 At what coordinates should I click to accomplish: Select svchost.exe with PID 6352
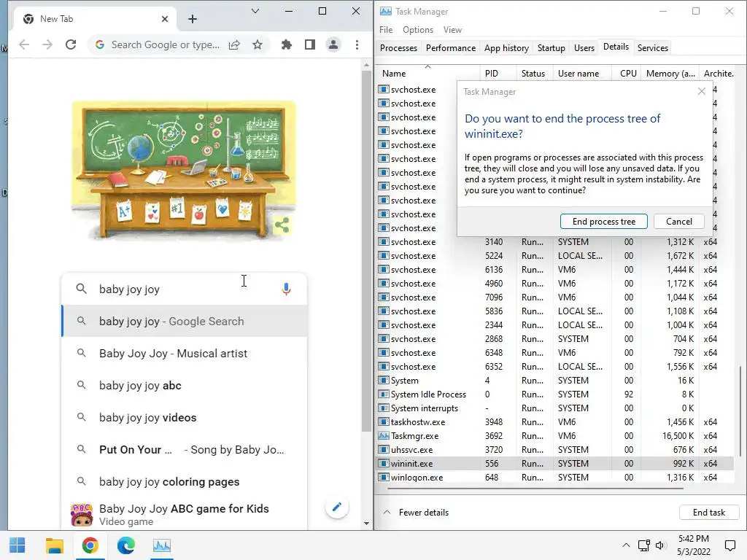point(555,367)
